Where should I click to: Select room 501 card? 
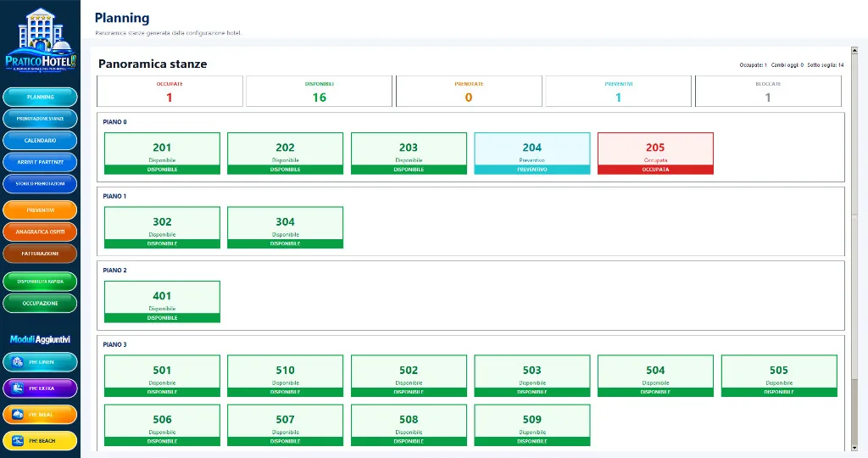tap(162, 376)
